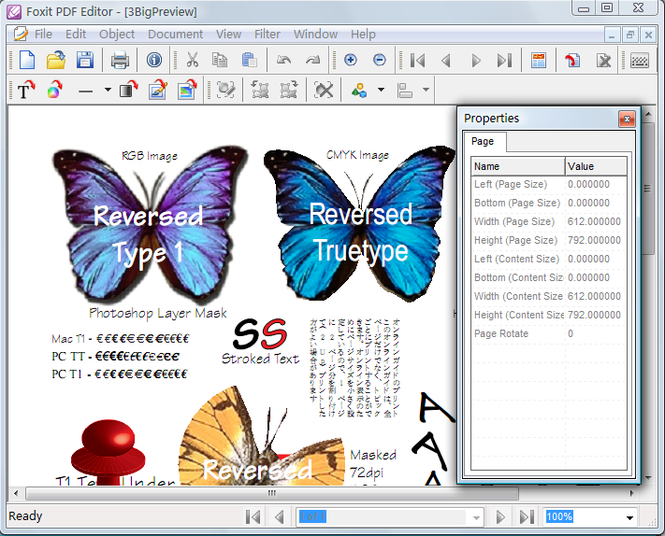The width and height of the screenshot is (665, 536).
Task: Show document info with blue info icon
Action: click(x=154, y=60)
